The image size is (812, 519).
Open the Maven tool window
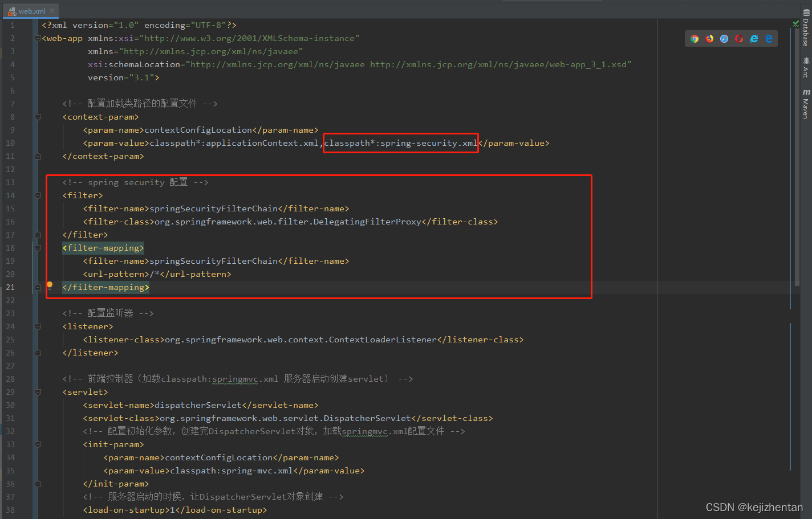coord(806,104)
